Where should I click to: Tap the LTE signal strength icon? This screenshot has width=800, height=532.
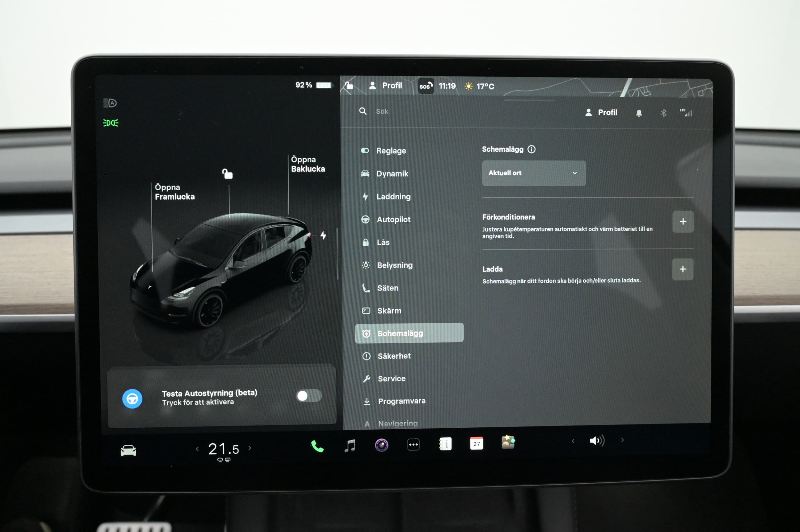[x=686, y=112]
